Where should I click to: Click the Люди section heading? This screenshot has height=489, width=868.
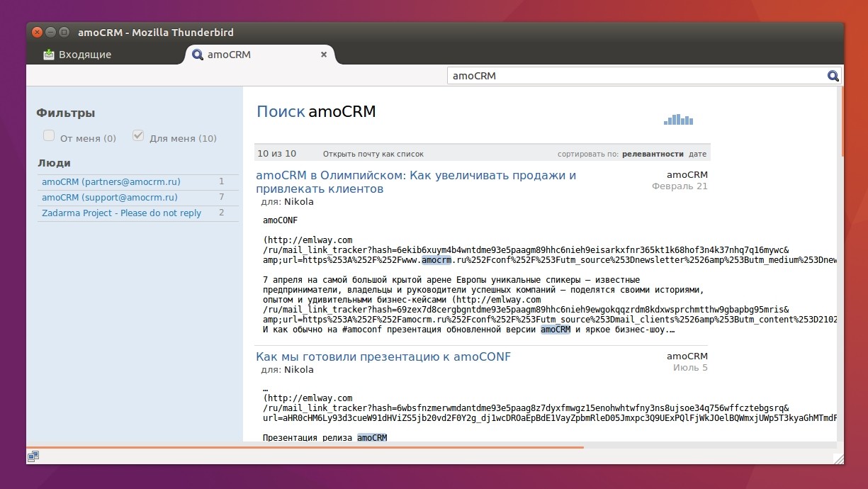tap(54, 163)
